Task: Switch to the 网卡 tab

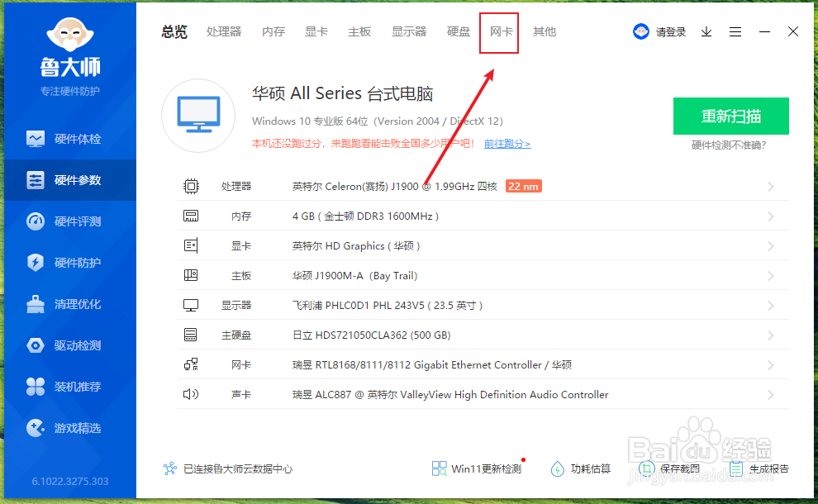Action: click(x=502, y=32)
